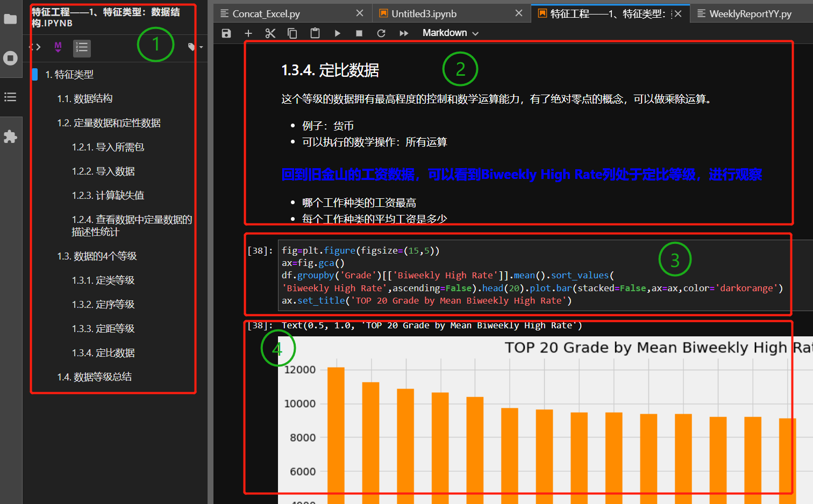Collapse the 1.3 数据的4个等级 outline section
Image resolution: width=813 pixels, height=504 pixels.
[x=51, y=256]
